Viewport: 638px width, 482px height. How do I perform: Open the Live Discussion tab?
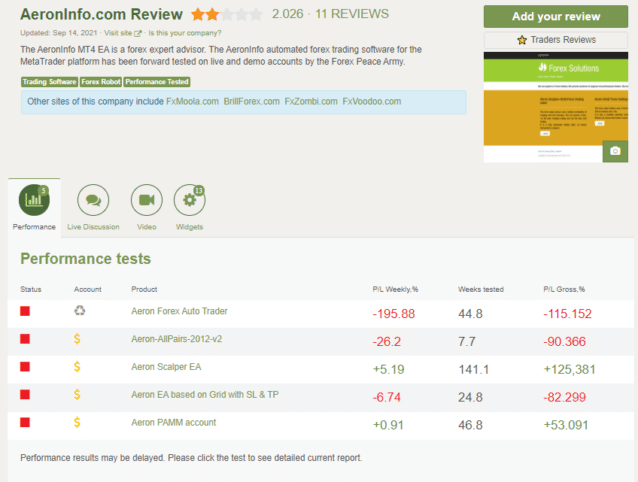pos(93,207)
